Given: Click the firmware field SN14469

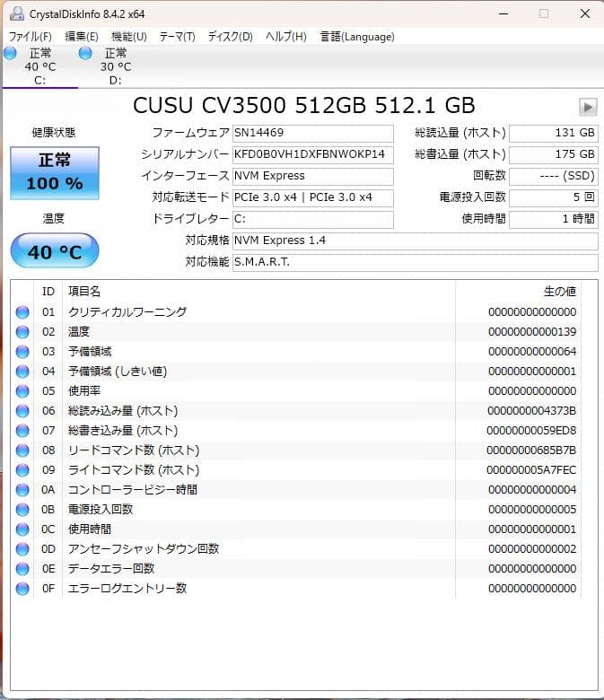Looking at the screenshot, I should pos(313,133).
